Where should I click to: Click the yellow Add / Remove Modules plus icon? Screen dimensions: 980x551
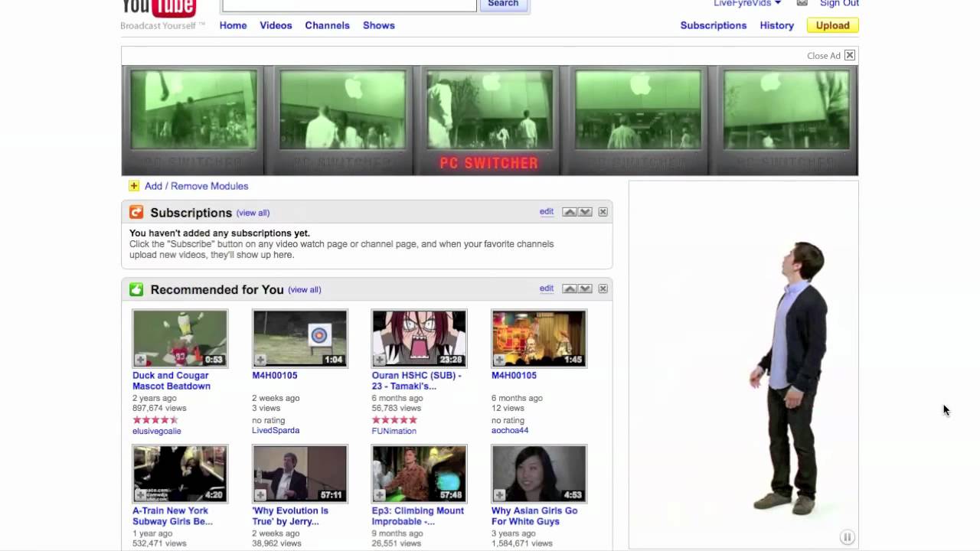pos(134,186)
